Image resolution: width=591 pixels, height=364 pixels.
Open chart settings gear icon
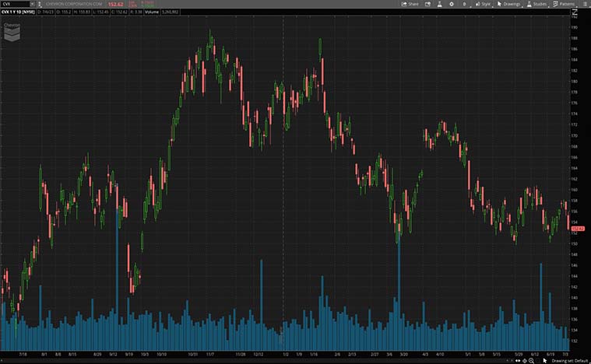point(452,4)
